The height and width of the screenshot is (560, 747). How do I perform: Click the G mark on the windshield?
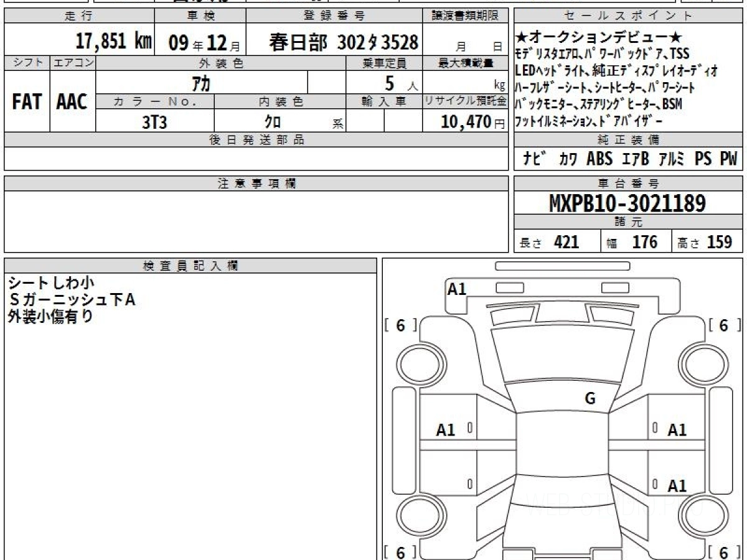[590, 399]
